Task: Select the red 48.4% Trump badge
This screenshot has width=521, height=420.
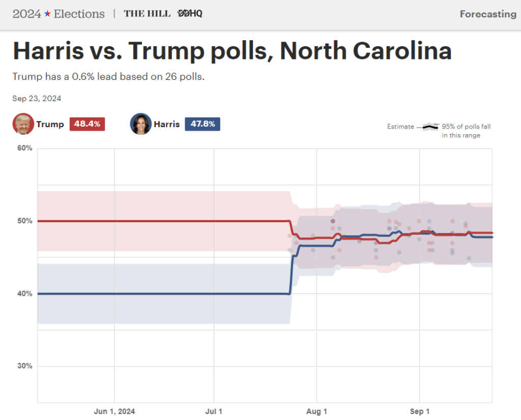Action: 87,124
